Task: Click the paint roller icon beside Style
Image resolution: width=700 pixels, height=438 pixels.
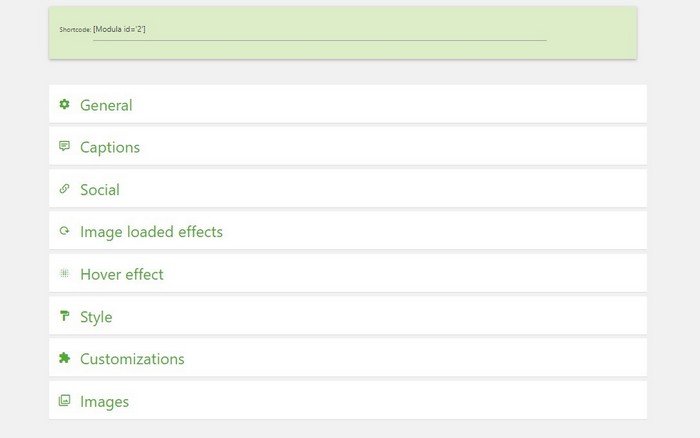Action: pos(64,316)
